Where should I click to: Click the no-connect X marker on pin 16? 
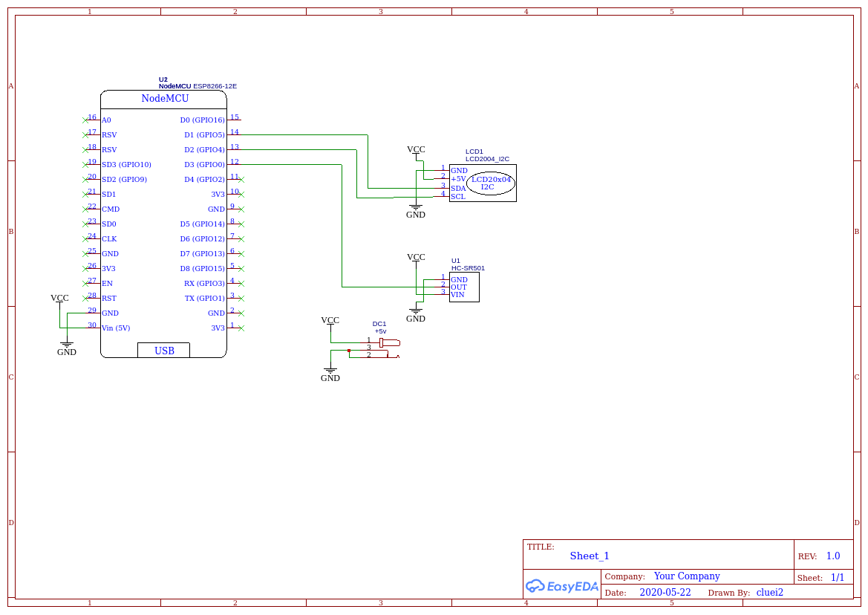click(85, 120)
